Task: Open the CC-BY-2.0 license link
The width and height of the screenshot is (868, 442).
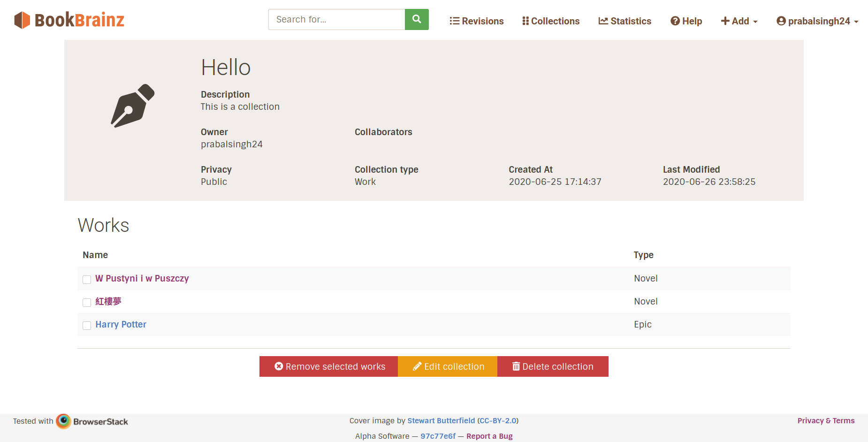Action: coord(498,420)
